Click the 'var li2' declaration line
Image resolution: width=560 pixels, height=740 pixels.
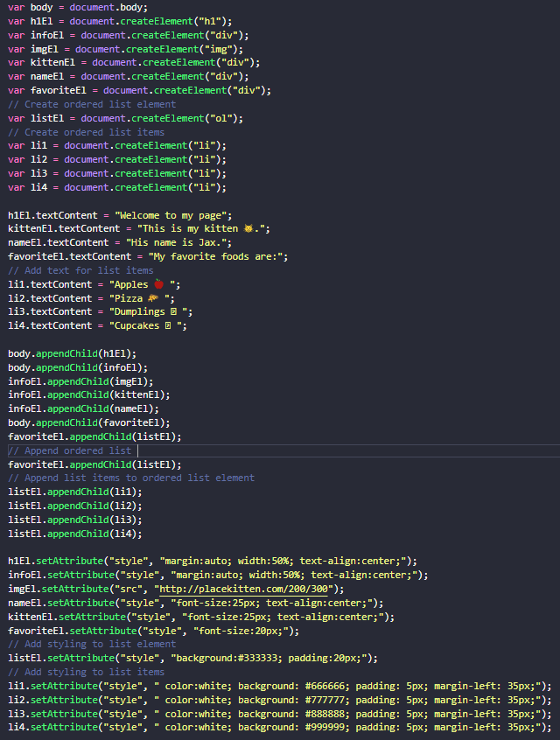point(117,159)
